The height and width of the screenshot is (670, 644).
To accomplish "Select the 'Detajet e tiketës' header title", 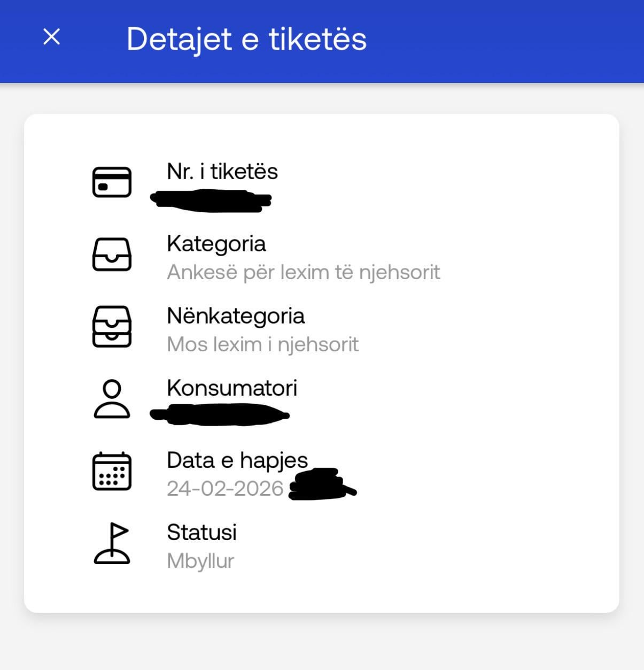I will 246,39.
